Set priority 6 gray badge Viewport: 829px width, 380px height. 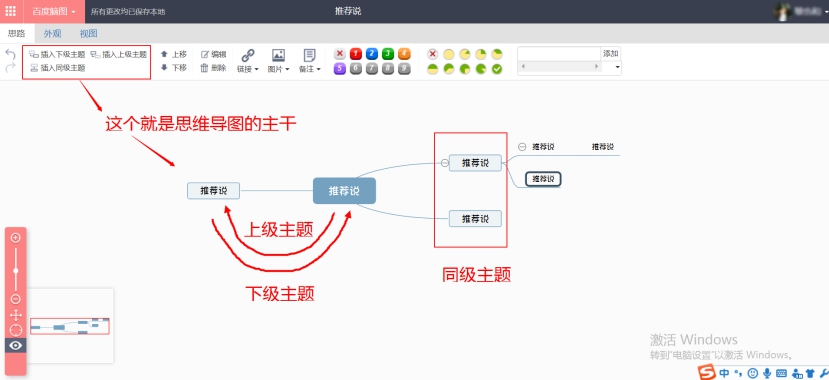point(356,69)
